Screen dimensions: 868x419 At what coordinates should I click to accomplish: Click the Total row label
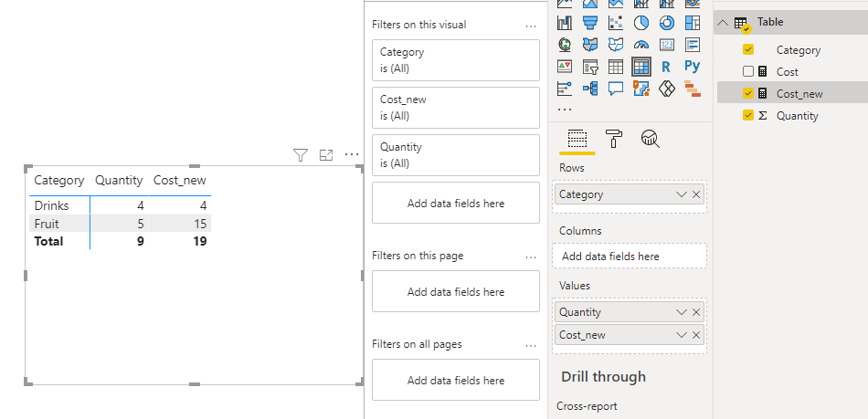coord(48,242)
